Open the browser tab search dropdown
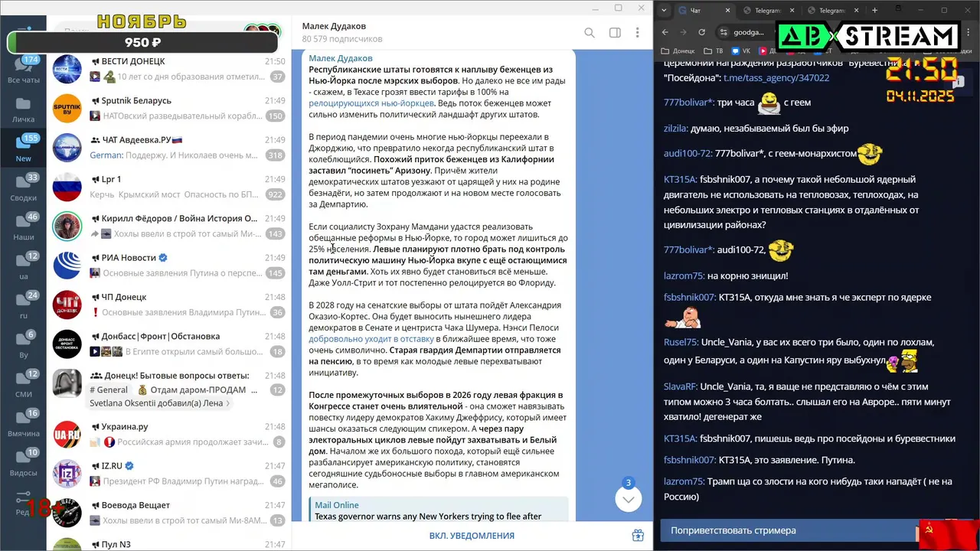This screenshot has height=551, width=980. [664, 10]
